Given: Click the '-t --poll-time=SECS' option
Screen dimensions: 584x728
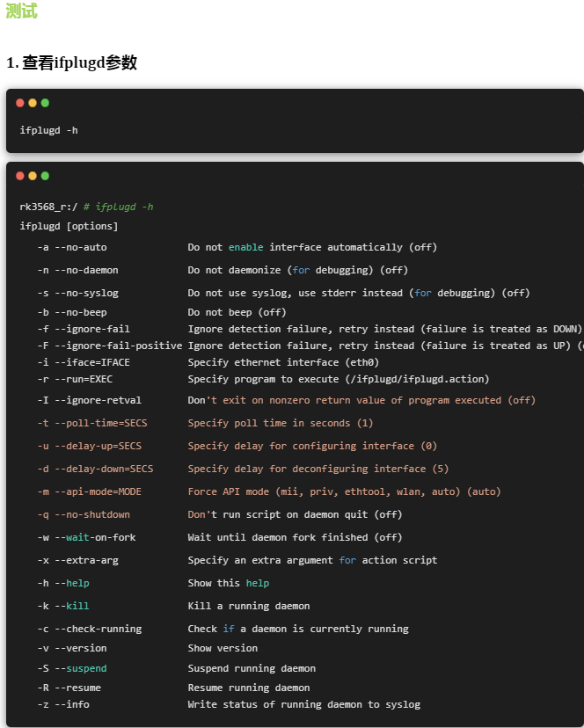Looking at the screenshot, I should [92, 423].
